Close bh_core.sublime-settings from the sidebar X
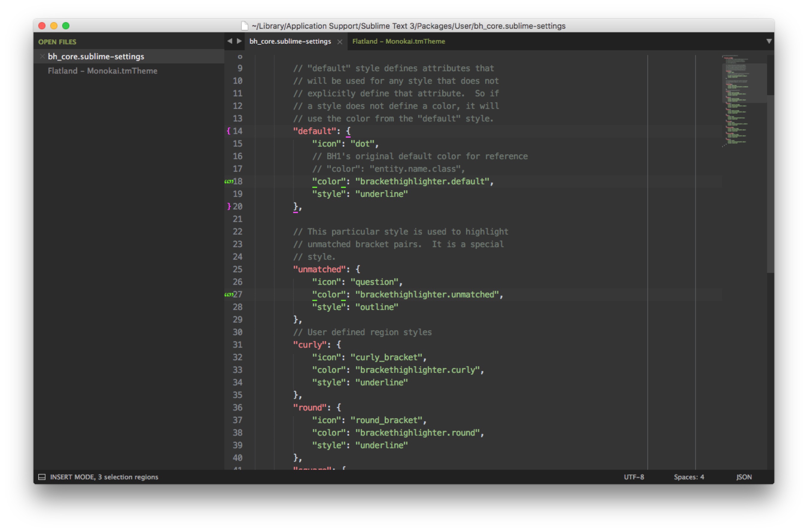The height and width of the screenshot is (532, 808). tap(42, 56)
